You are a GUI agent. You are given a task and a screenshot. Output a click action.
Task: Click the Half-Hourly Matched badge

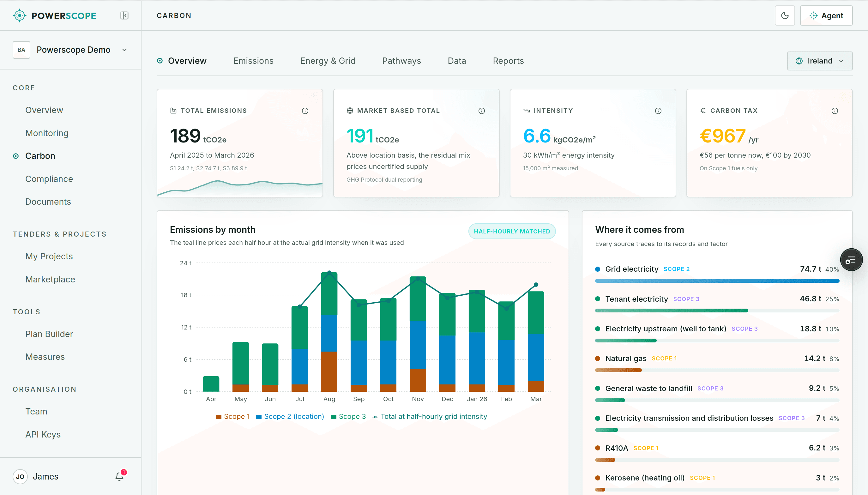click(x=512, y=231)
